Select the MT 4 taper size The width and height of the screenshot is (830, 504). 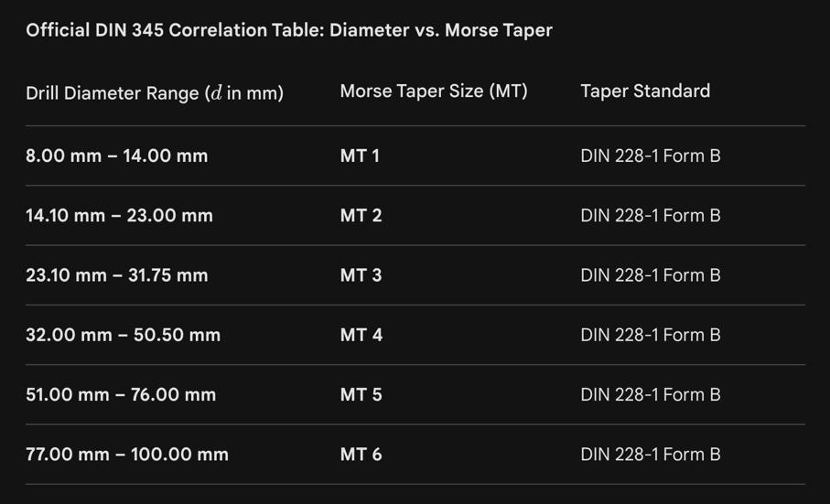(x=361, y=336)
